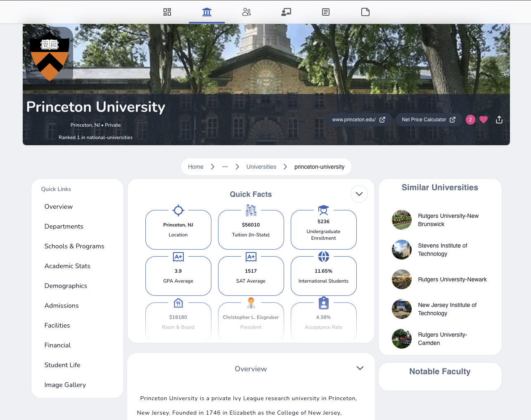The image size is (531, 420).
Task: Go to Universities in the breadcrumb
Action: pyautogui.click(x=261, y=167)
